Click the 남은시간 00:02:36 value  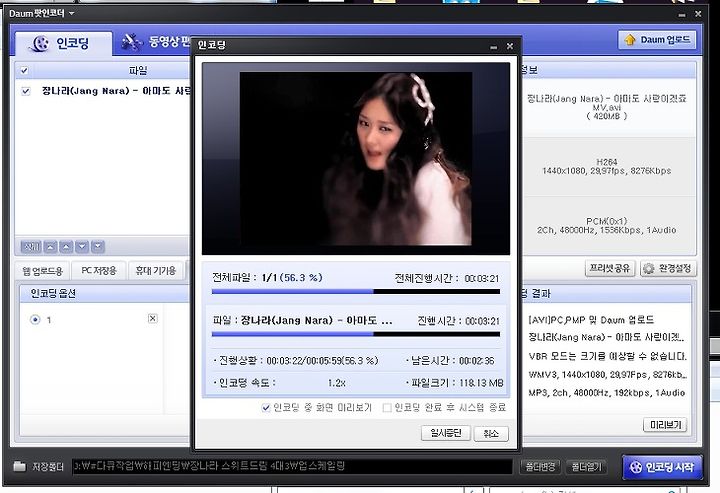coord(477,361)
